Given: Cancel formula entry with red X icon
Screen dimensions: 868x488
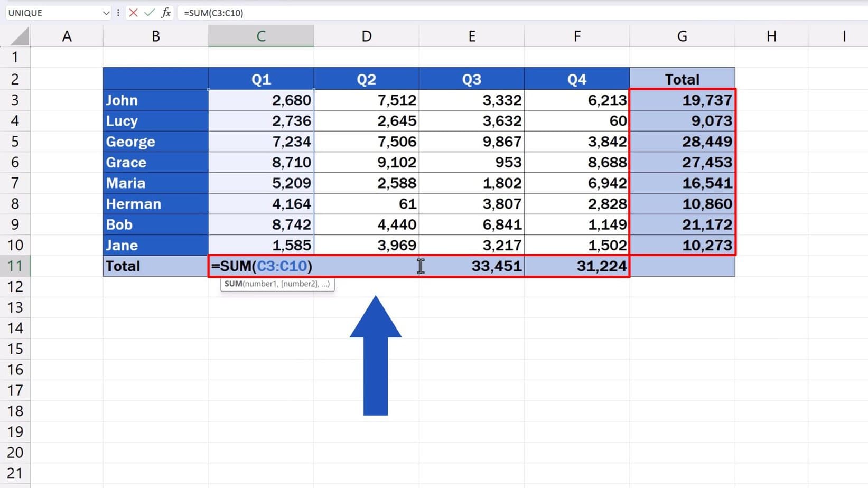Looking at the screenshot, I should pos(133,13).
